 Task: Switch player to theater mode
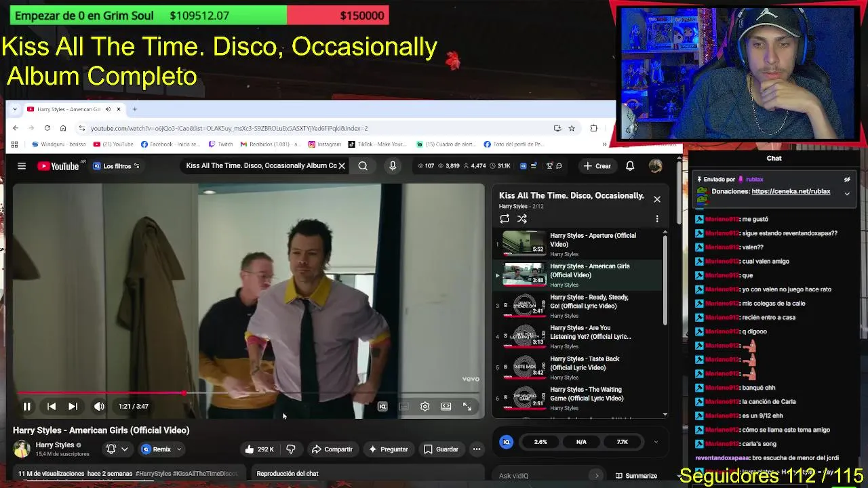click(446, 406)
